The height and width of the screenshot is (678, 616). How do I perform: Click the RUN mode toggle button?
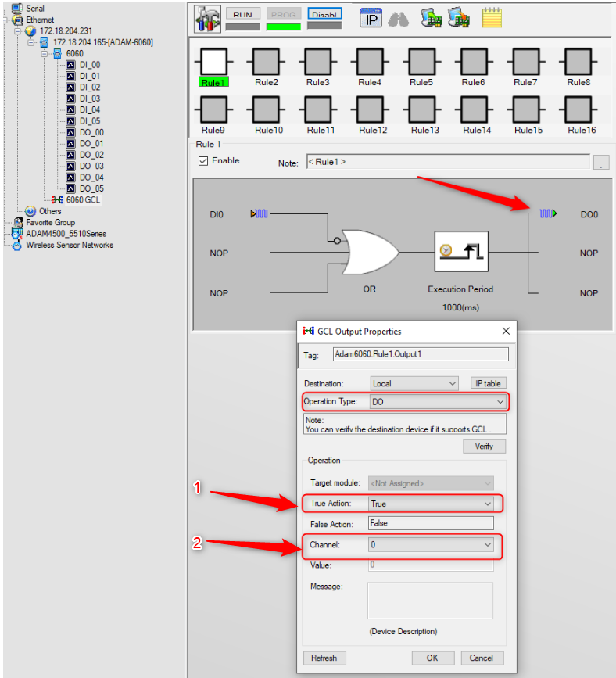[x=243, y=14]
